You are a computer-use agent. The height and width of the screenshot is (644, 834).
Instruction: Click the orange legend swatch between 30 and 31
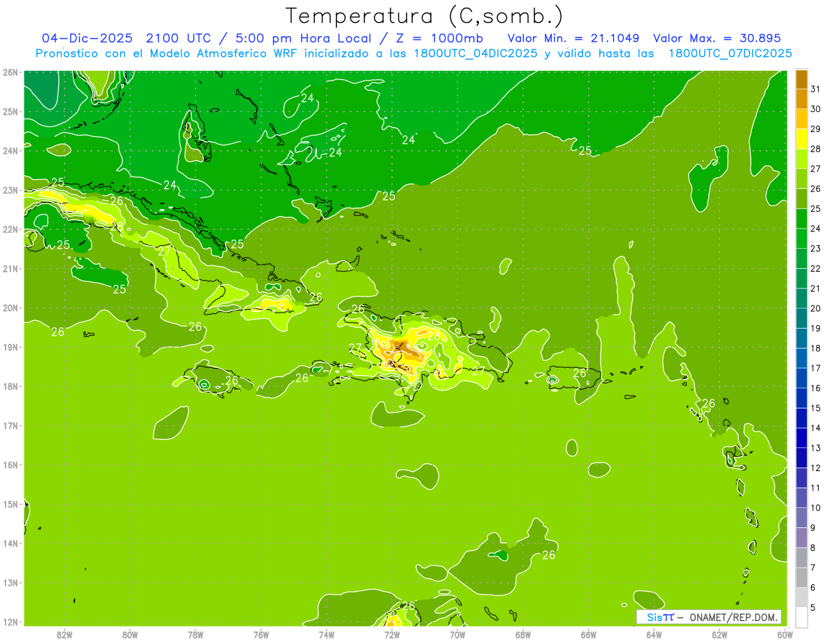click(x=802, y=99)
